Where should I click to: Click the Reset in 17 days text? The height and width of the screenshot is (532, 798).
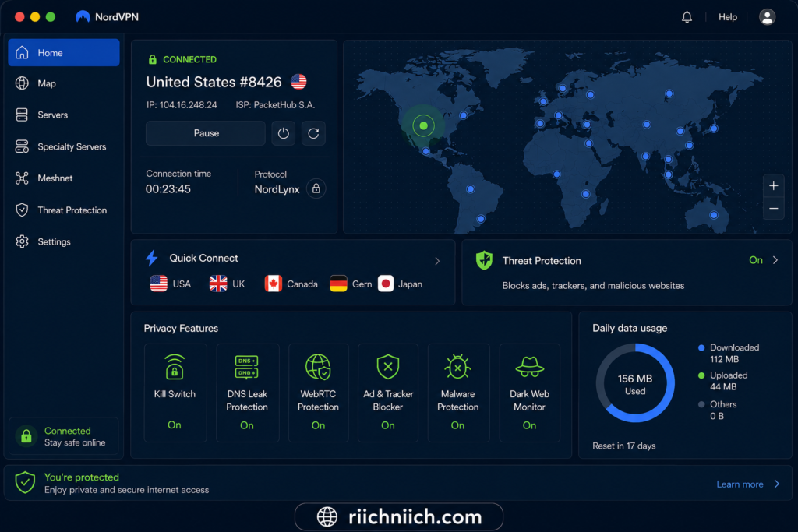click(624, 446)
